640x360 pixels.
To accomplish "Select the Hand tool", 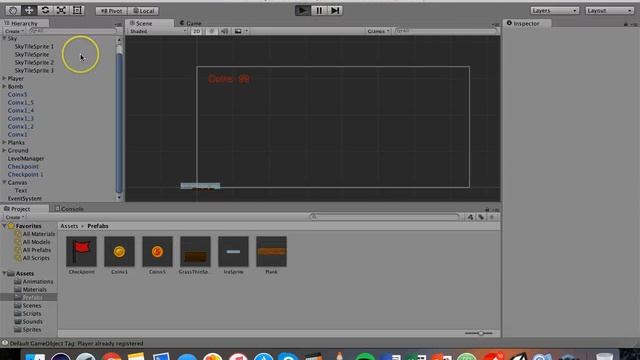I will [13, 10].
